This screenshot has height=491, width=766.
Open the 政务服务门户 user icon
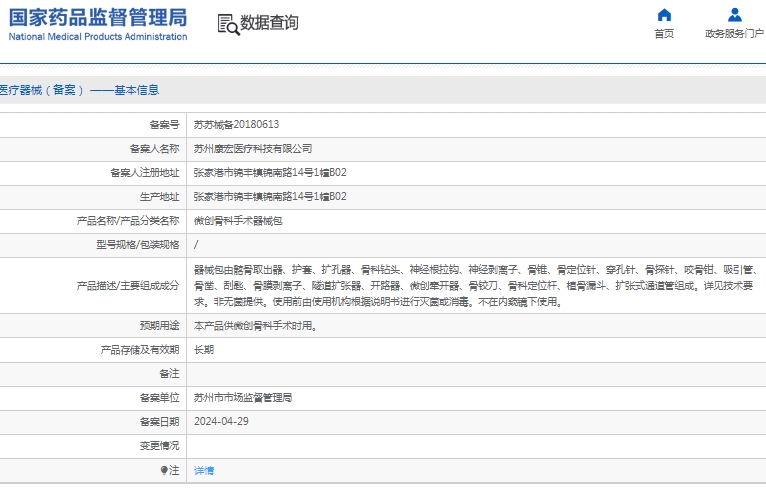point(734,15)
